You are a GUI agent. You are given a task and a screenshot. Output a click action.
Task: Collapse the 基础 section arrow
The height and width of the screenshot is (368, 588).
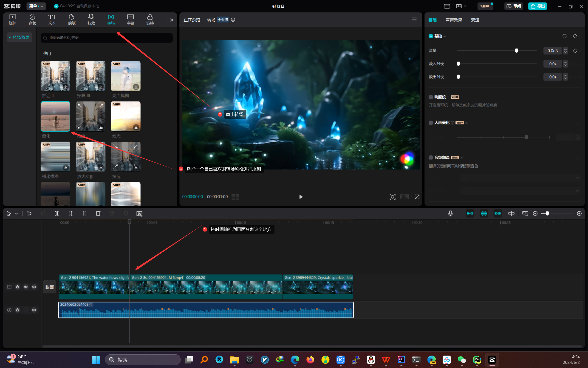(445, 36)
